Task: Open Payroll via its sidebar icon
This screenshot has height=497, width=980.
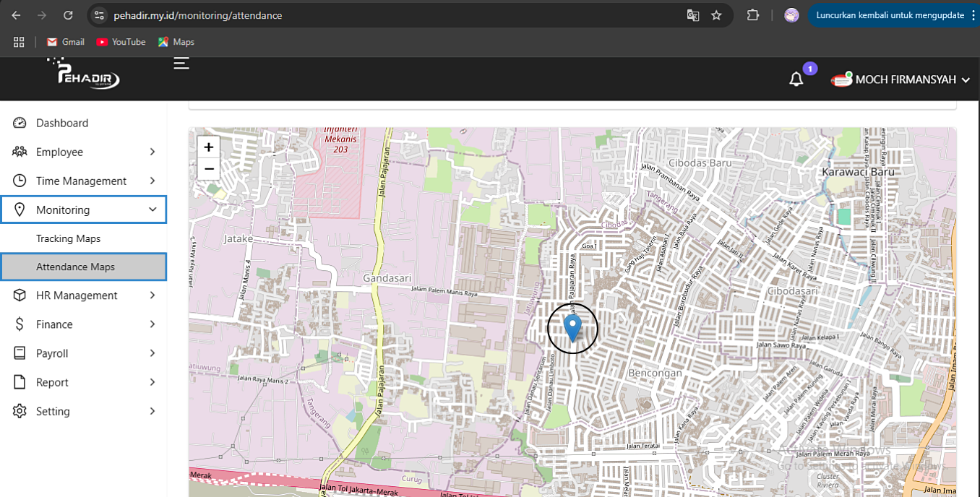Action: (19, 353)
